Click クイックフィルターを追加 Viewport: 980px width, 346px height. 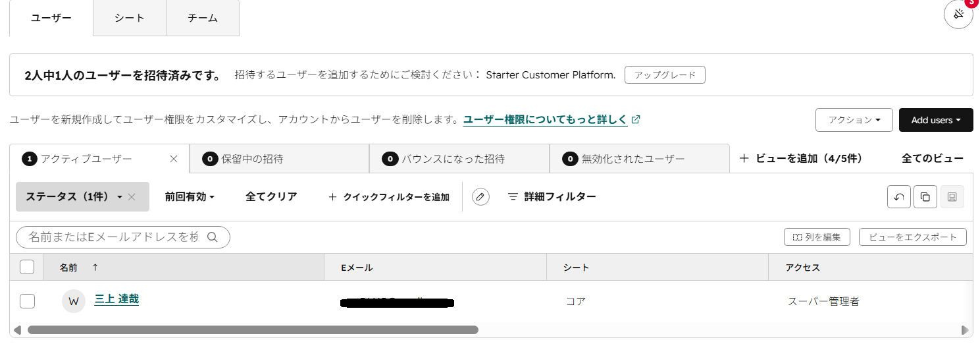389,196
